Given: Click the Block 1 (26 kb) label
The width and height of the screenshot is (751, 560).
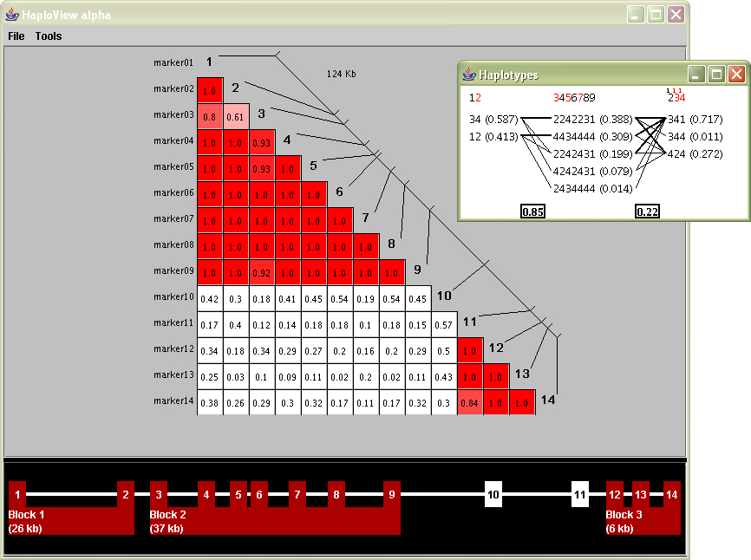Looking at the screenshot, I should coord(26,522).
